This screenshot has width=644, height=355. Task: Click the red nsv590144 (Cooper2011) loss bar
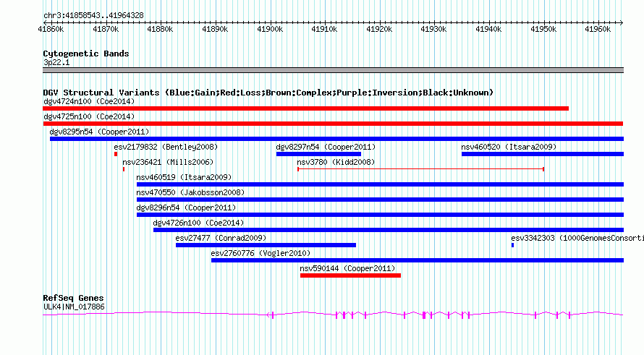pyautogui.click(x=350, y=275)
